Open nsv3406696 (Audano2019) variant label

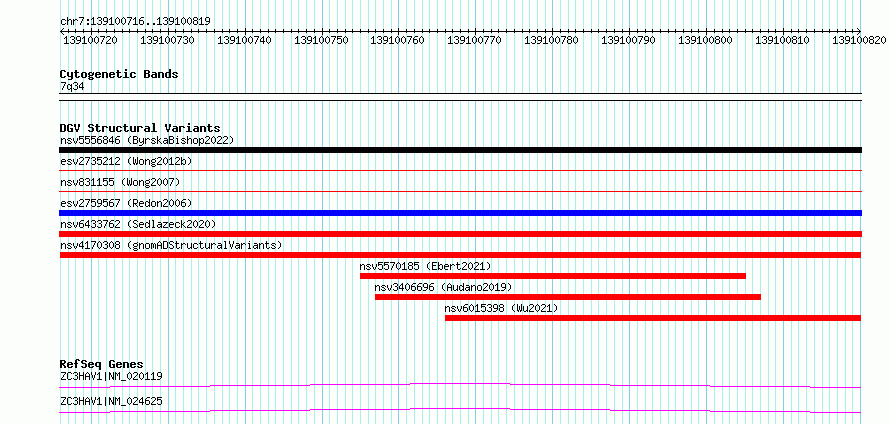pyautogui.click(x=443, y=287)
